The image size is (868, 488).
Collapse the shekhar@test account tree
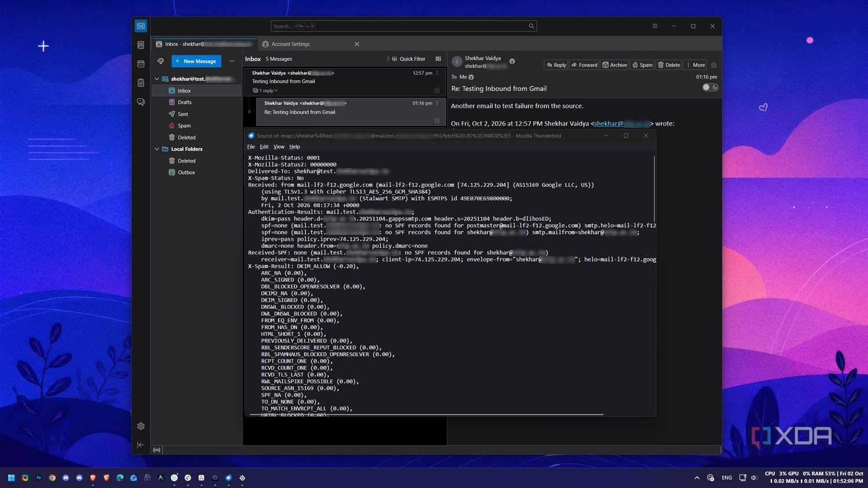point(157,79)
